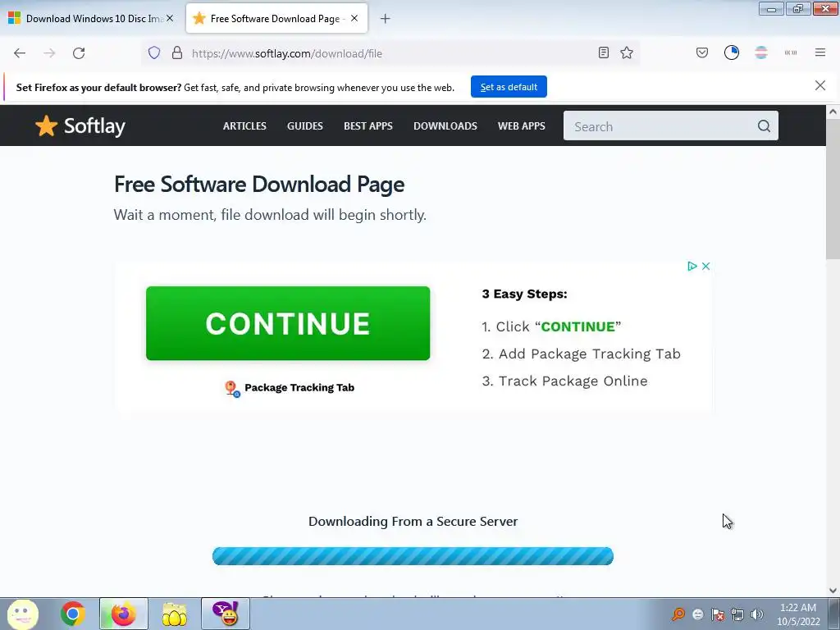This screenshot has width=840, height=630.
Task: Open the AdChoices info triangle icon
Action: click(x=692, y=267)
